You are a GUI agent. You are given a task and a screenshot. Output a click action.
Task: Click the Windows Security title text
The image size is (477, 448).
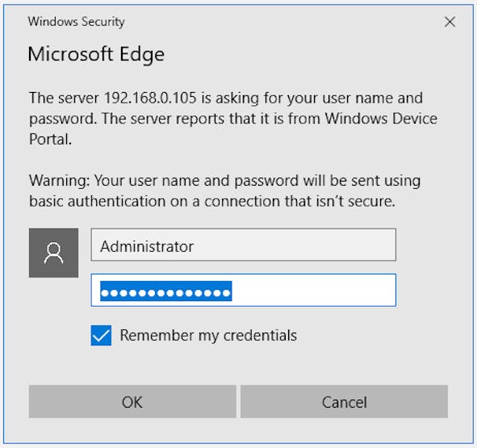pyautogui.click(x=77, y=22)
